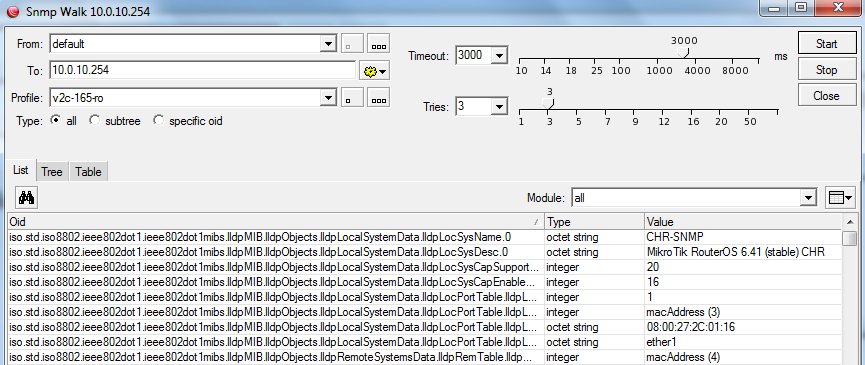Click the value 'macAddress (3)'
Viewport: 865px width, 365px height.
tap(683, 312)
